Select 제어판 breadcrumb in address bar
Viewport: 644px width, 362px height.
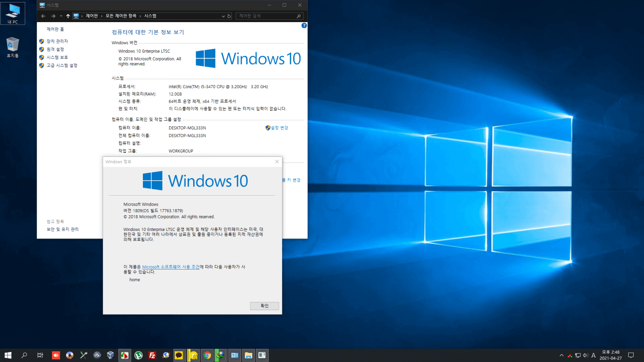click(92, 16)
